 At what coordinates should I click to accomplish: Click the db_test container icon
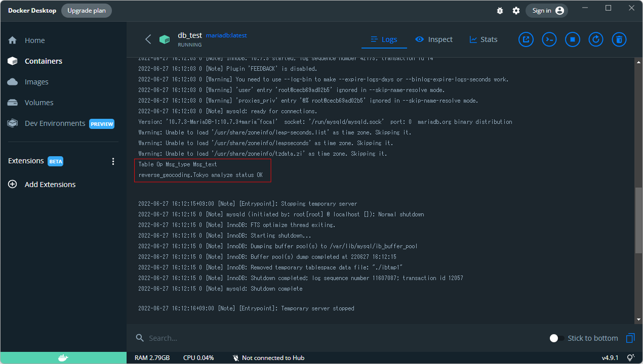coord(165,40)
